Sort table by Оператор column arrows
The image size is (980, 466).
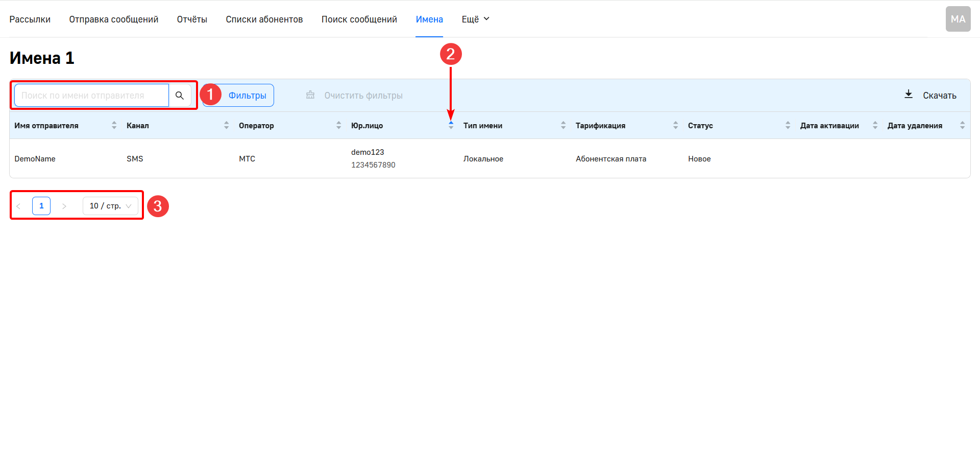(338, 126)
